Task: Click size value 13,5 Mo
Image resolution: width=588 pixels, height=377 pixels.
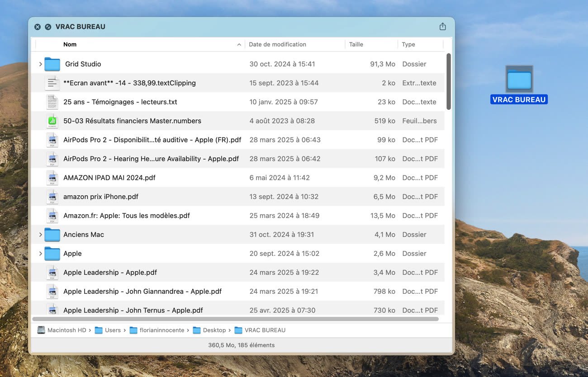Action: click(x=383, y=216)
